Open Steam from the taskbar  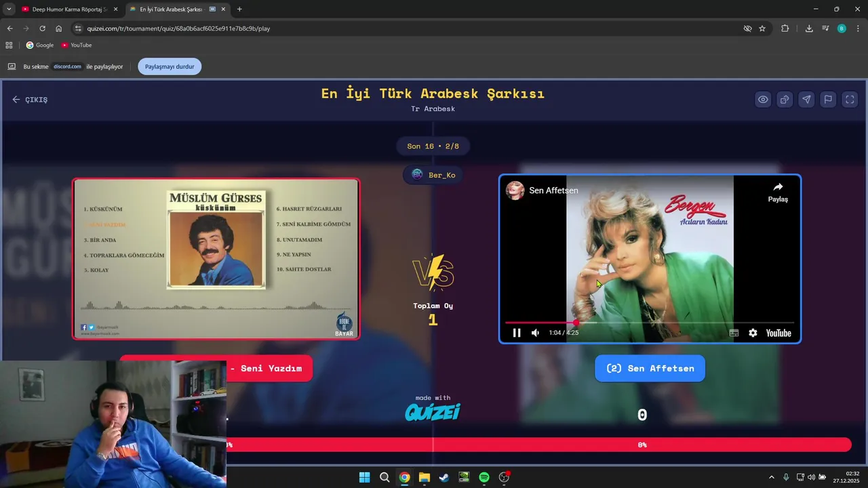444,477
